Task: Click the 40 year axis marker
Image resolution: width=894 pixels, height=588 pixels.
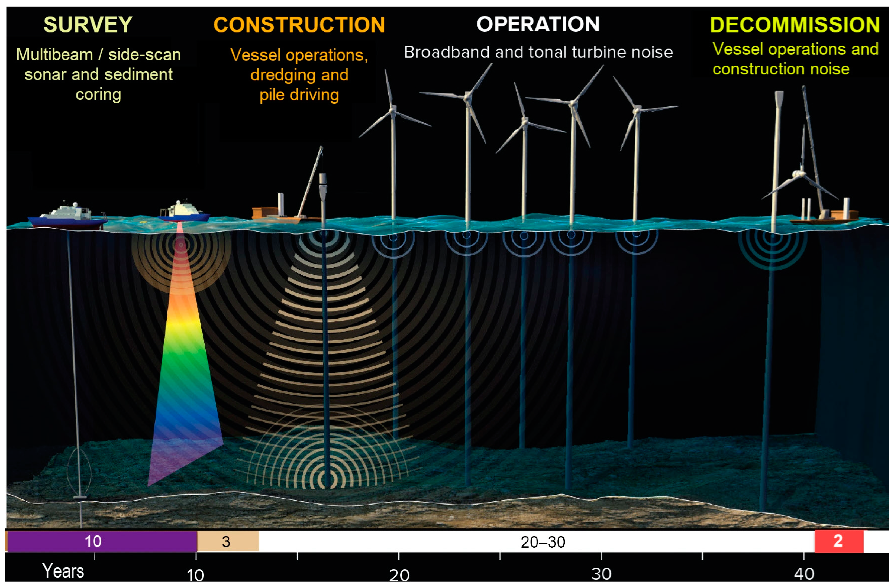Action: click(804, 574)
